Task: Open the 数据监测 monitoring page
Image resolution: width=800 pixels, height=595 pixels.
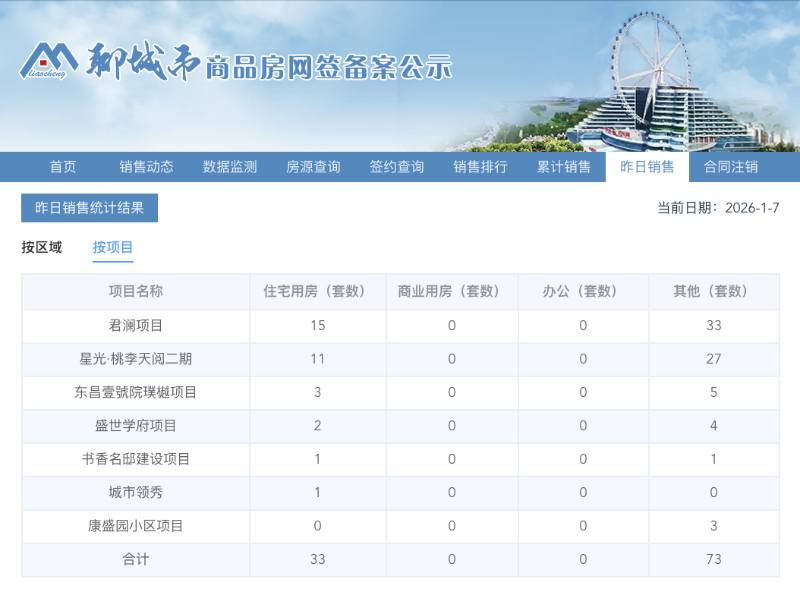Action: tap(229, 167)
